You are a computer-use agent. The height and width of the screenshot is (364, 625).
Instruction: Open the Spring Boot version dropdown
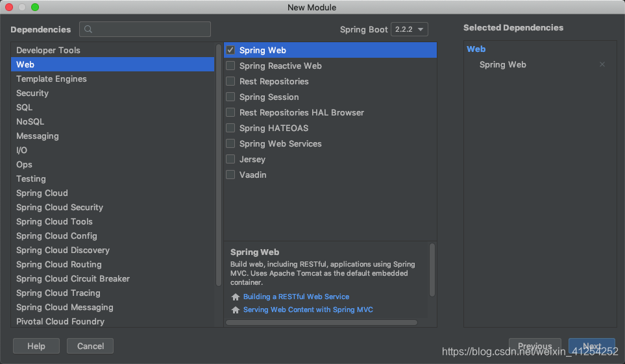pos(410,29)
